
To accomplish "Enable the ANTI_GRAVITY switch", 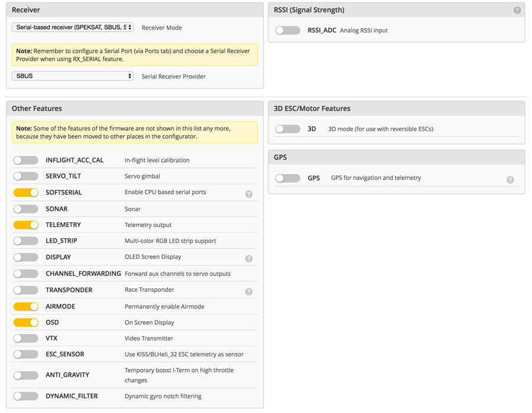I will pyautogui.click(x=26, y=375).
